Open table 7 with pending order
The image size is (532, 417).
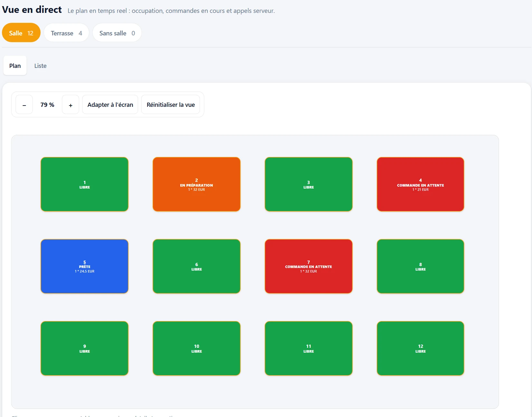pyautogui.click(x=309, y=266)
